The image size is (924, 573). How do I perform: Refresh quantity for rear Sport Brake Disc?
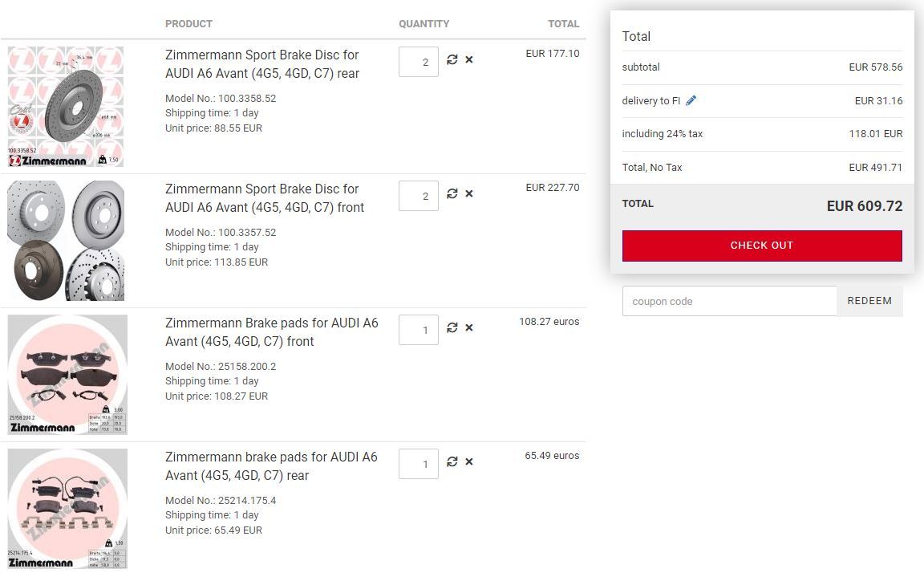(452, 60)
